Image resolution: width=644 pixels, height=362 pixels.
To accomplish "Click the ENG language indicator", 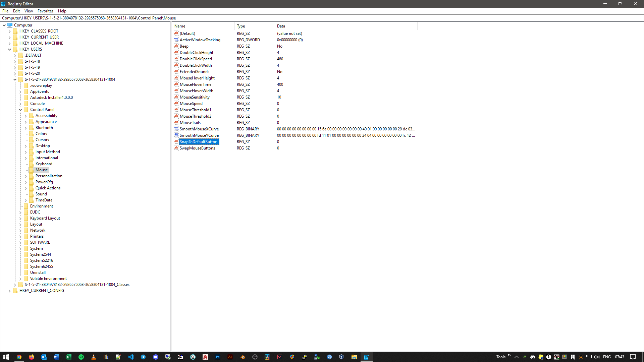I will tap(607, 357).
